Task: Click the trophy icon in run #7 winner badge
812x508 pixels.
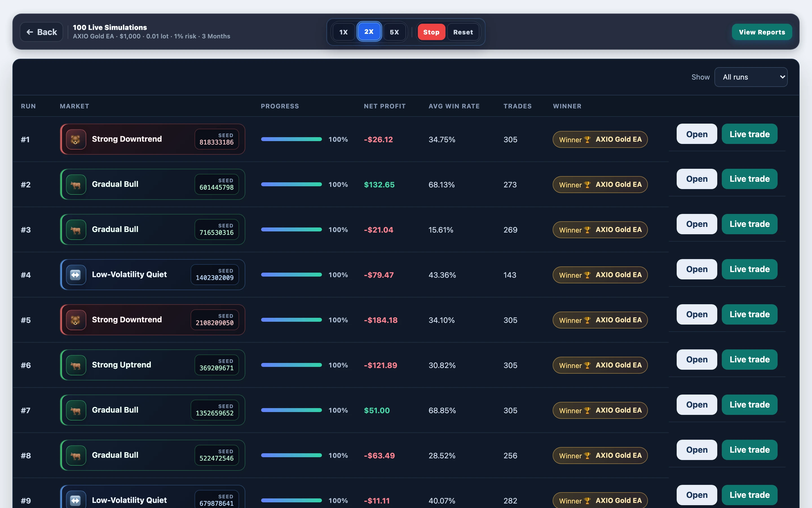Action: [587, 410]
